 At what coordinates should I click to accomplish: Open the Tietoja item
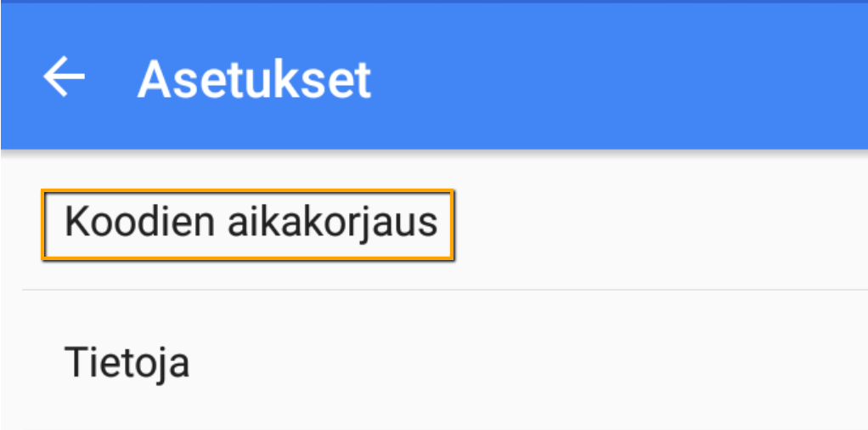127,363
